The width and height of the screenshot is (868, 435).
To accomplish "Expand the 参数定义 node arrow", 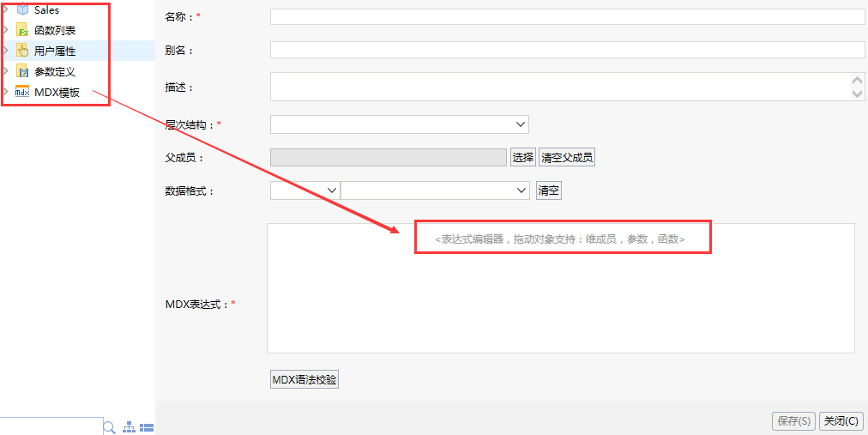I will tap(5, 71).
